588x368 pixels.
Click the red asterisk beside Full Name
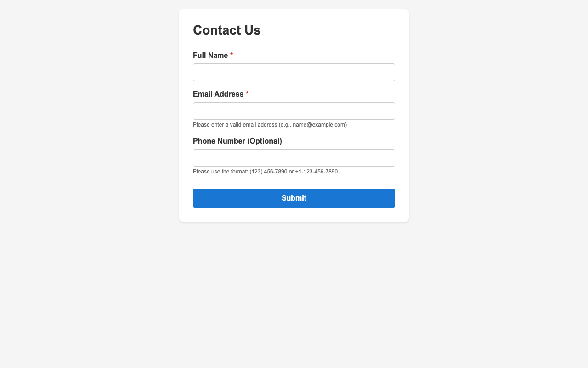pos(231,54)
